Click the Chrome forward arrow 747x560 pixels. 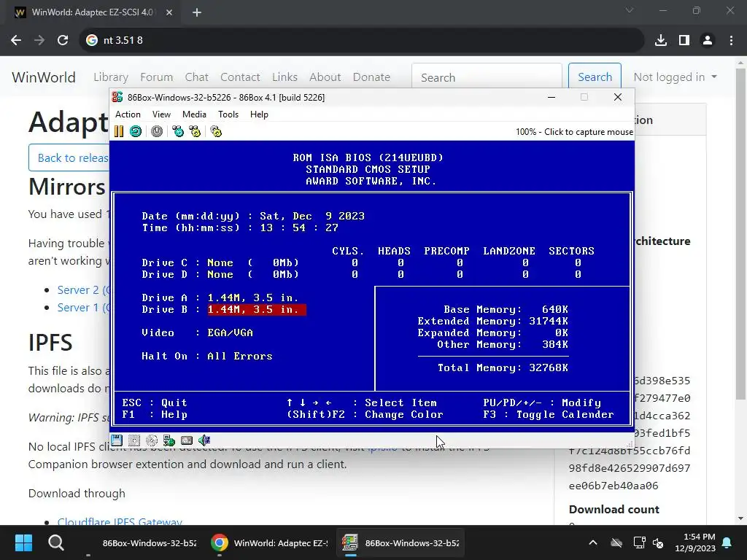click(39, 41)
